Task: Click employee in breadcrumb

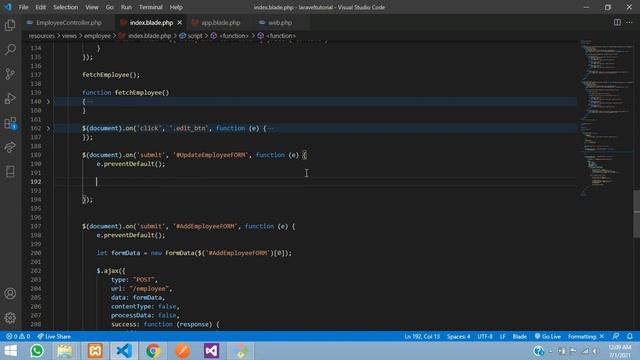Action: 98,36
